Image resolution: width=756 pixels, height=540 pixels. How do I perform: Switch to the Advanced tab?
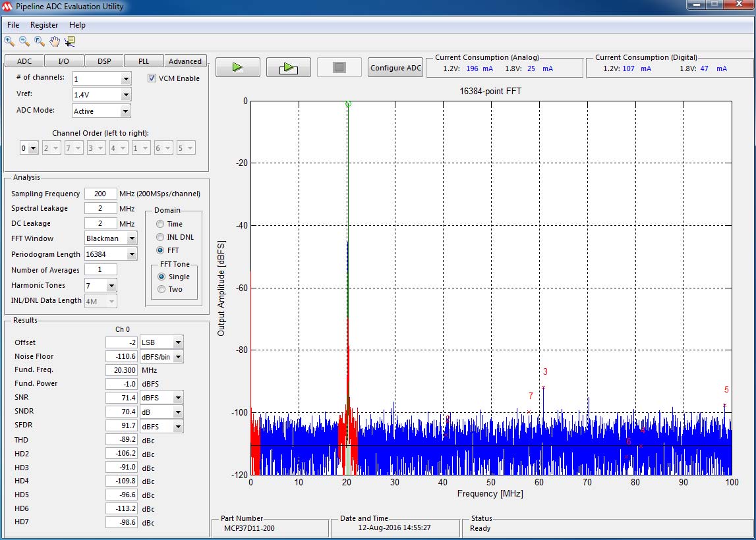coord(185,61)
